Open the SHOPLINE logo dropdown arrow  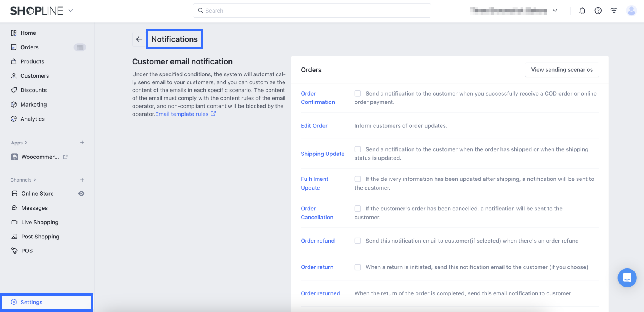[70, 11]
